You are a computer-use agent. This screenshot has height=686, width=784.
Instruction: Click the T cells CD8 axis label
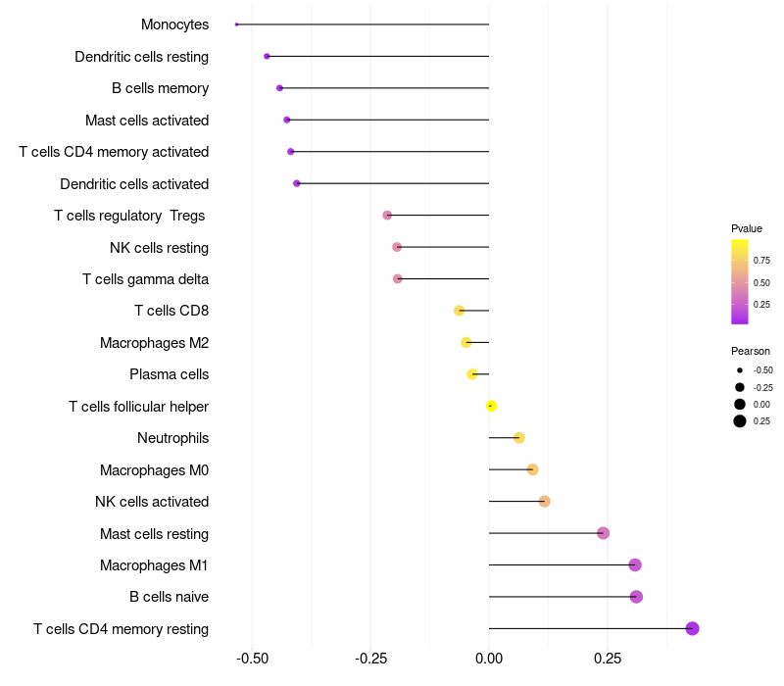coord(171,311)
